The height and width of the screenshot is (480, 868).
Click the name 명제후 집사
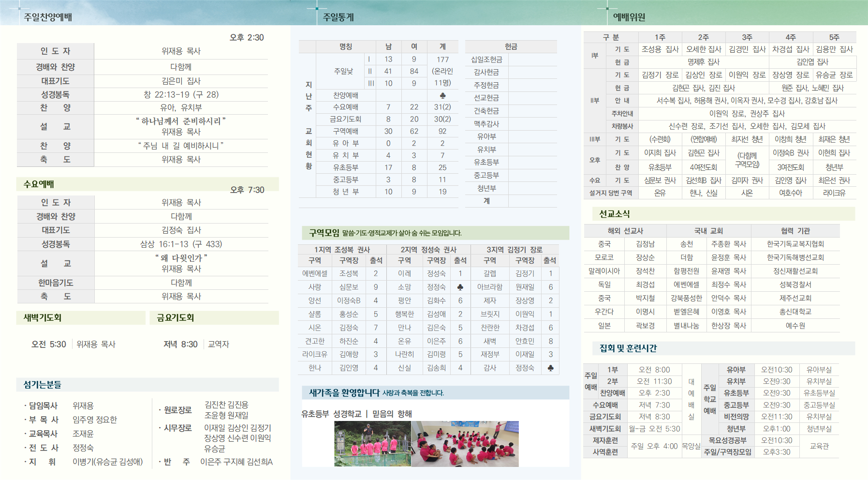click(704, 62)
